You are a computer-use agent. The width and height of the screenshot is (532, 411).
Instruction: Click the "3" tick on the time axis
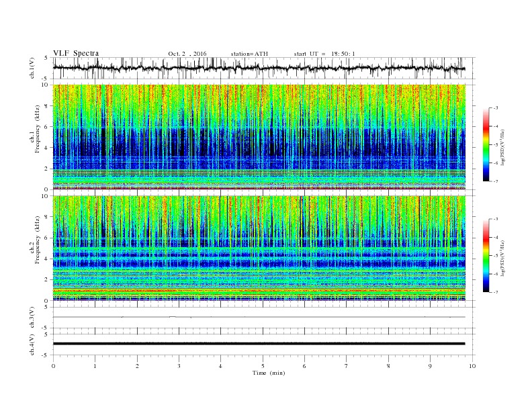point(179,366)
